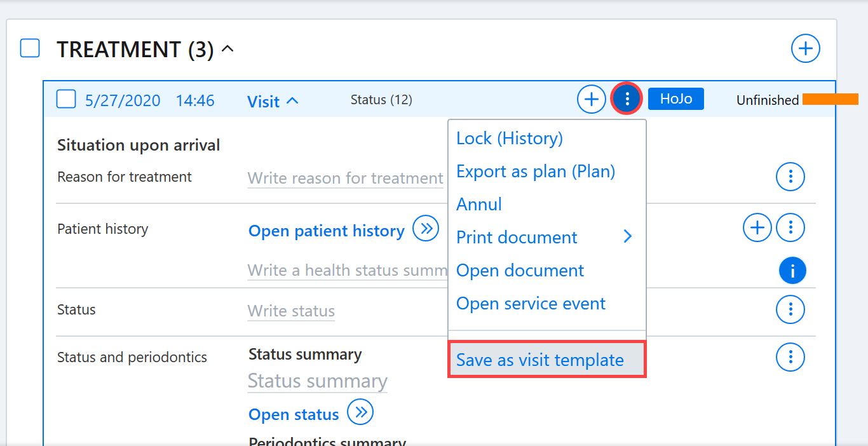
Task: Click the plus icon in visit row
Action: tap(591, 99)
